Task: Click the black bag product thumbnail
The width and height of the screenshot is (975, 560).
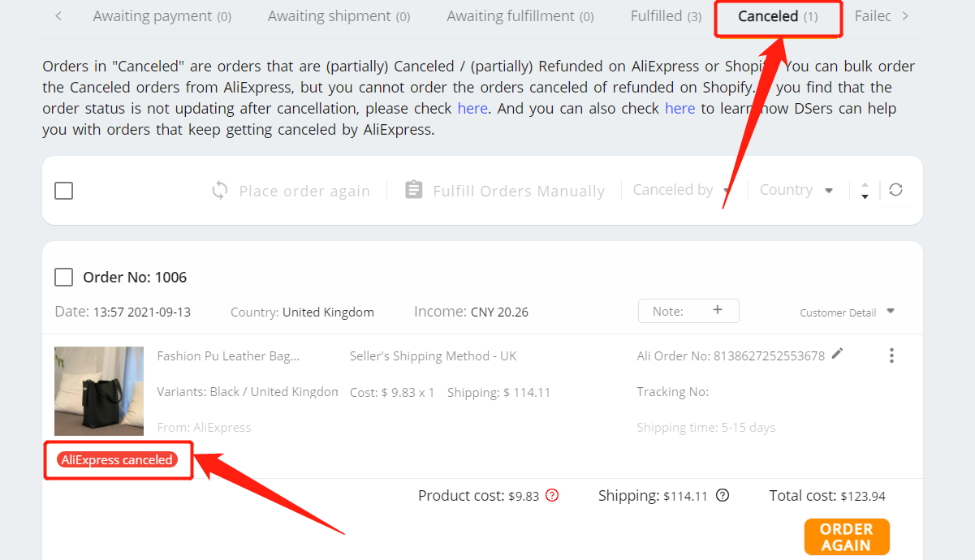Action: pos(99,391)
